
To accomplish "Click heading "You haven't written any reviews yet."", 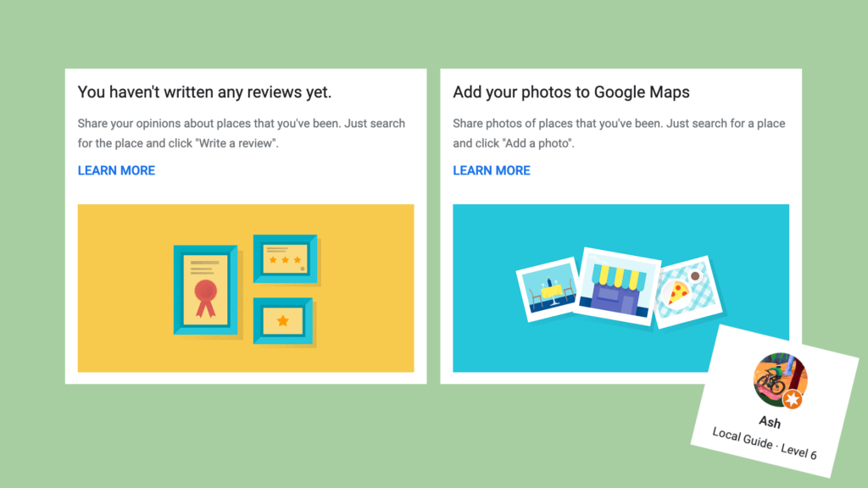I will pyautogui.click(x=204, y=91).
